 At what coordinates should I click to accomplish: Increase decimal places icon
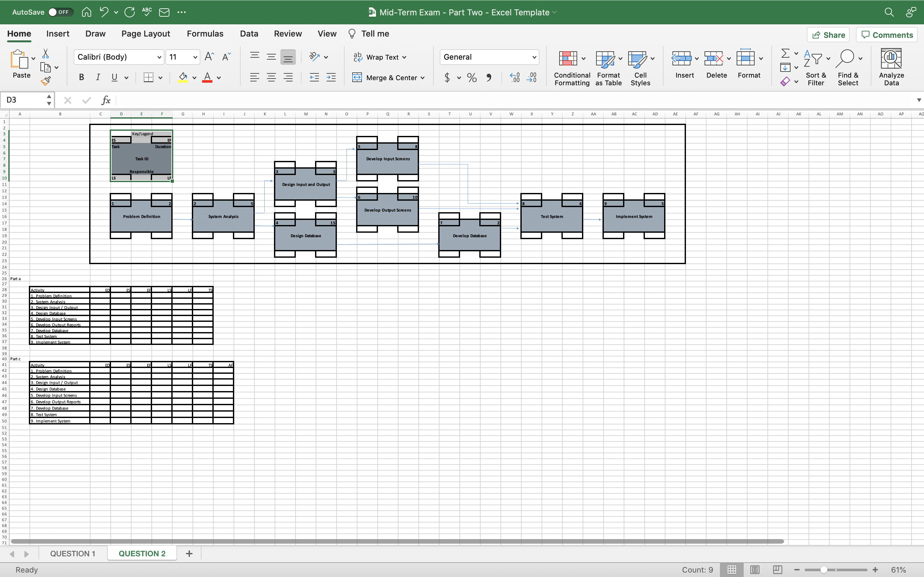coord(515,78)
